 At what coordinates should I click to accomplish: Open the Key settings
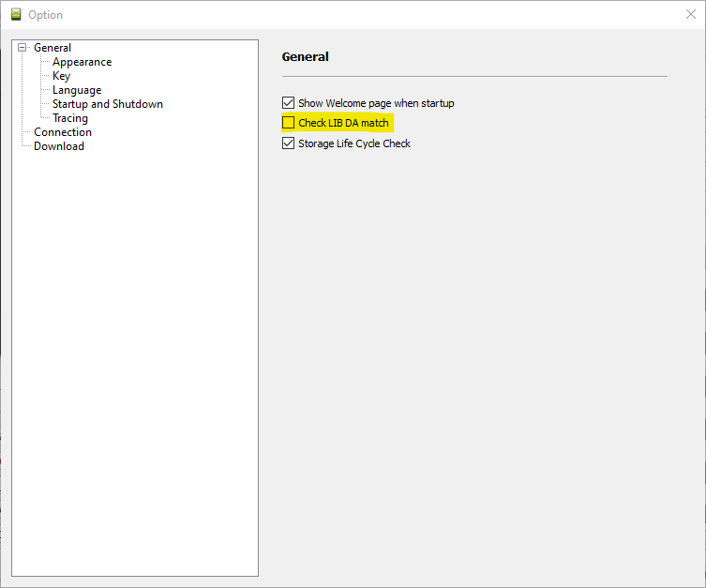(x=61, y=76)
